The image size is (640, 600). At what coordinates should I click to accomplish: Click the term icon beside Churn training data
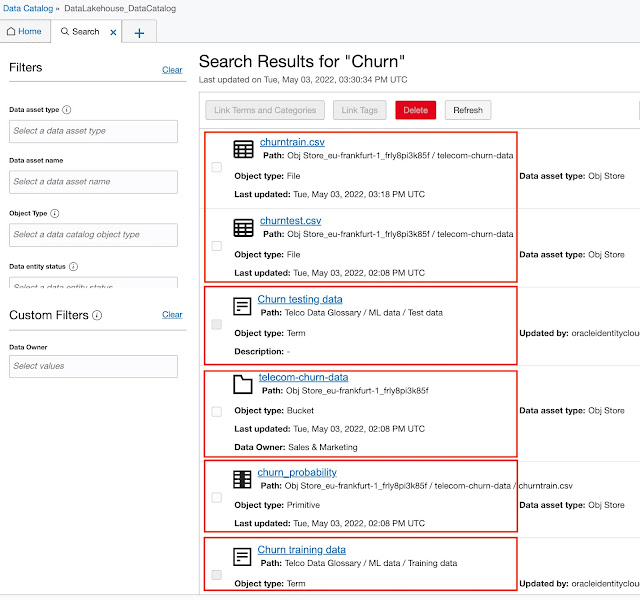[x=242, y=557]
